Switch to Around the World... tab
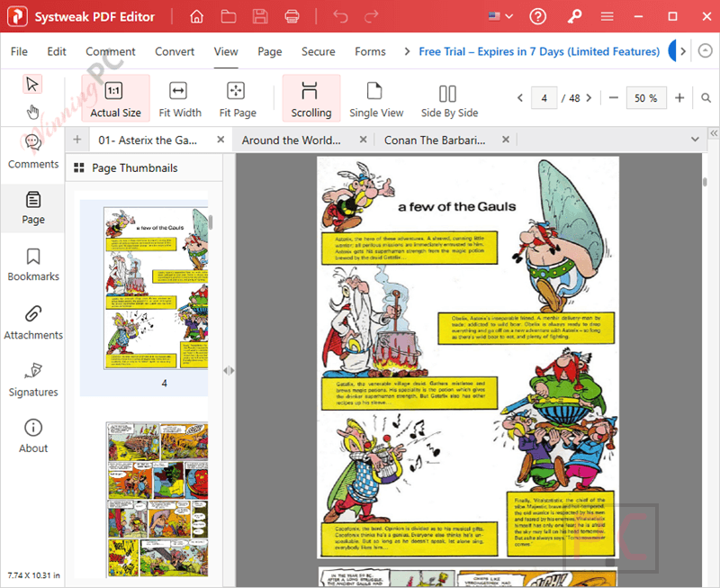Viewport: 720px width, 588px height. pyautogui.click(x=291, y=140)
